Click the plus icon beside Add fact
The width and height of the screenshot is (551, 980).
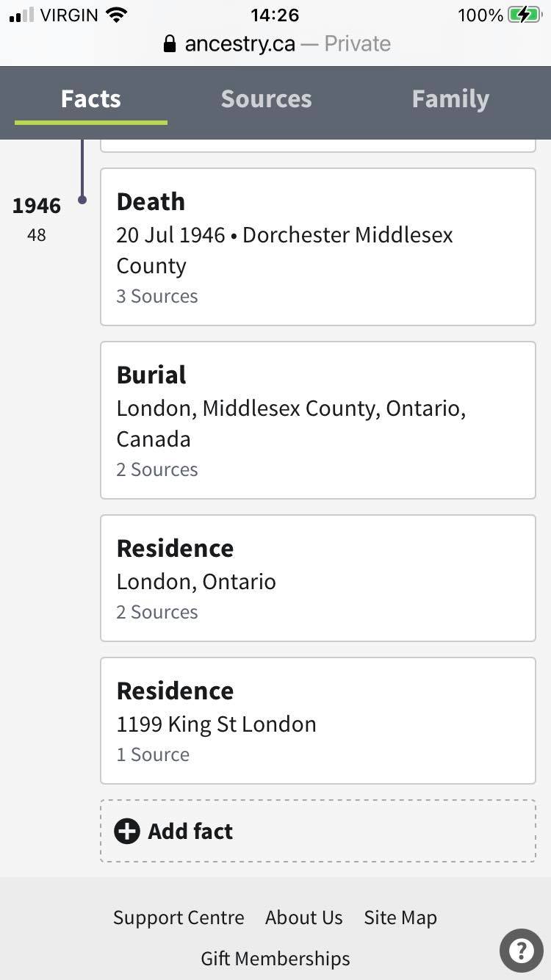point(126,831)
